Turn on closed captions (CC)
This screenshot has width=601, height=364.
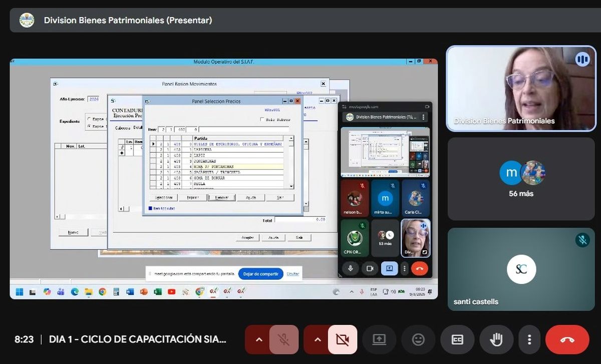[457, 340]
